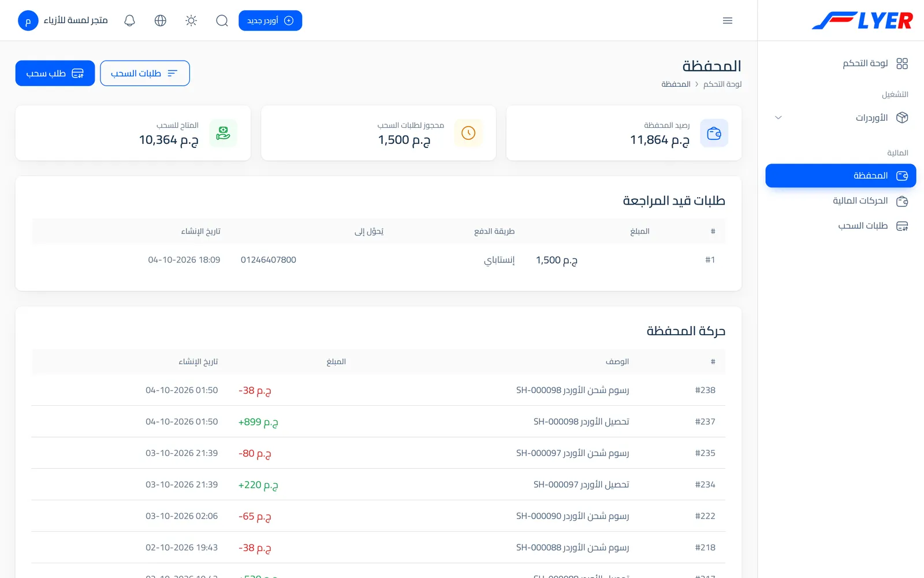Click the date 02-10-2026 19:43
Viewport: 924px width, 578px height.
tap(182, 547)
